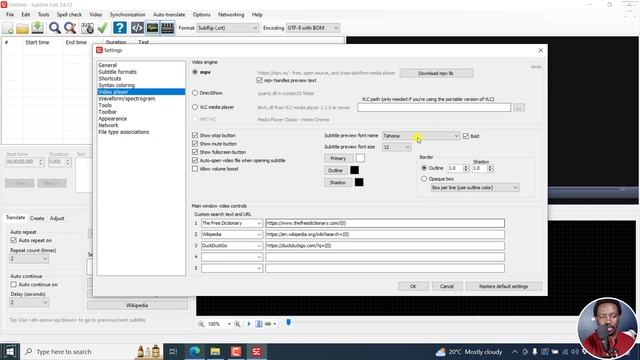Select the VLC media player engine
Image resolution: width=640 pixels, height=360 pixels.
[195, 107]
